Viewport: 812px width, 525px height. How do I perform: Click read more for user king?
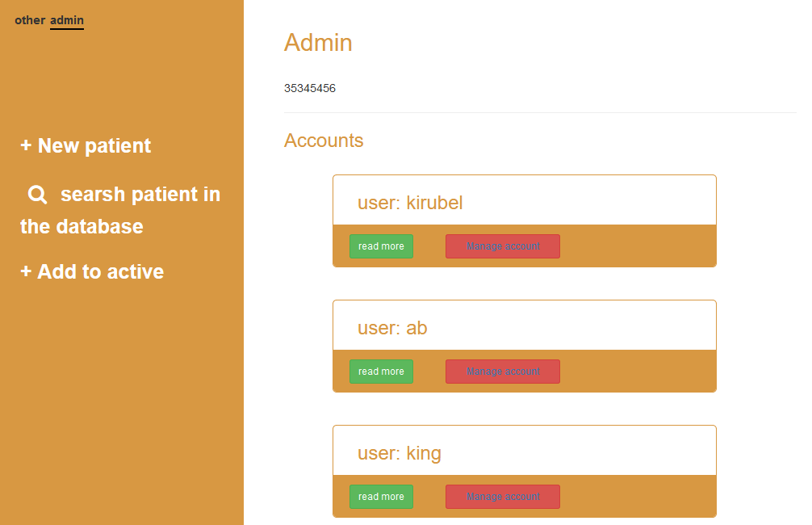coord(381,496)
